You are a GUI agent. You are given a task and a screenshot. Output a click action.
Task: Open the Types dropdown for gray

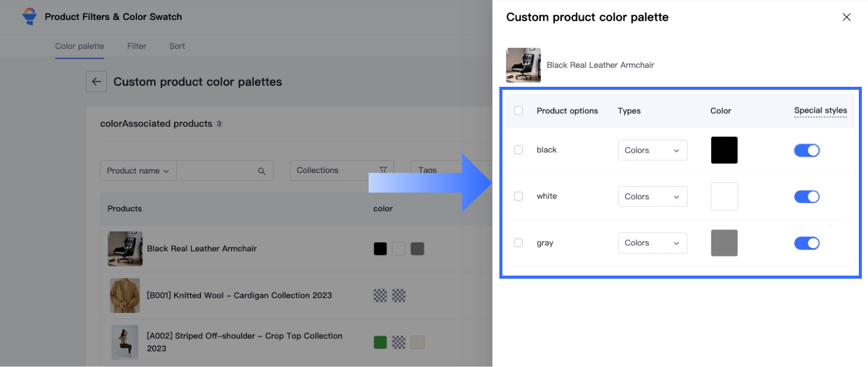(x=652, y=243)
